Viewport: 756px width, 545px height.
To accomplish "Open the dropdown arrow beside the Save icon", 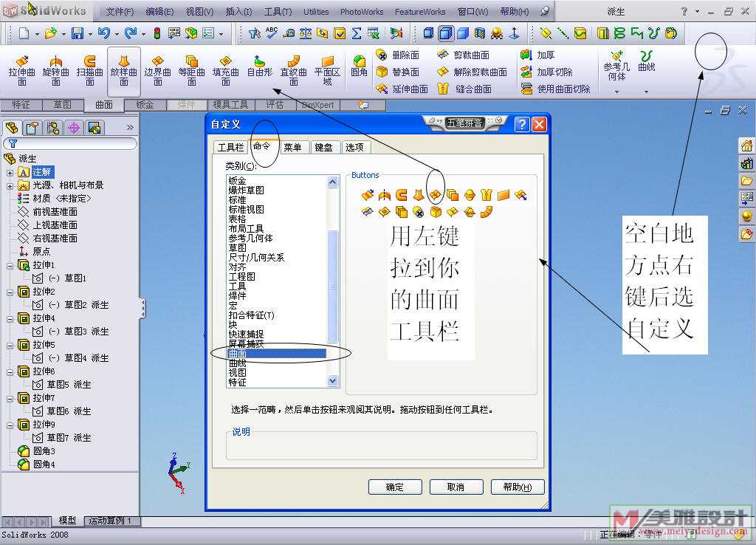I will (90, 34).
